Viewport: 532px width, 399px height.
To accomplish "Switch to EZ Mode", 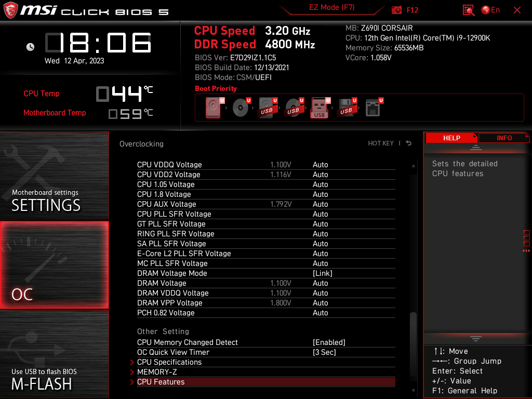I will click(x=331, y=8).
